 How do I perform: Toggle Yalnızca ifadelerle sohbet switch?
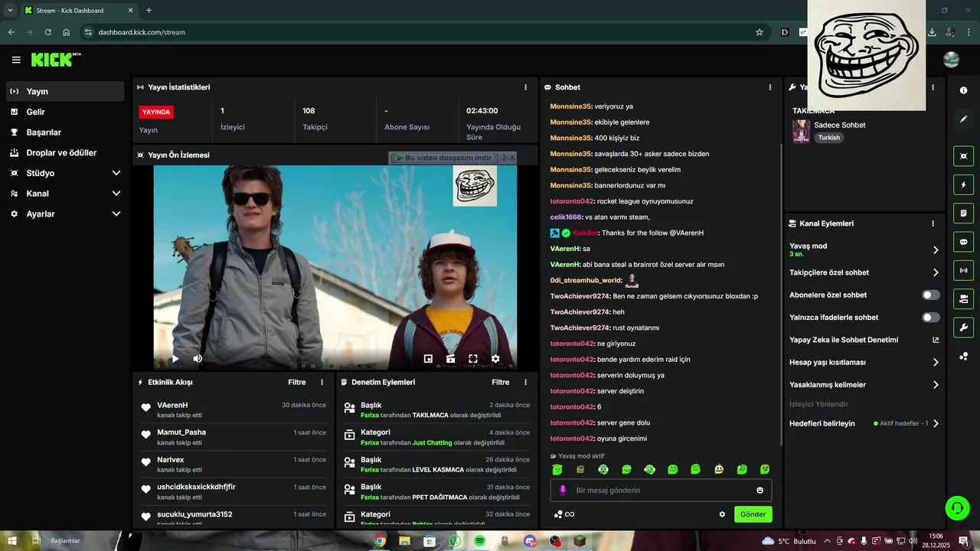pos(930,317)
